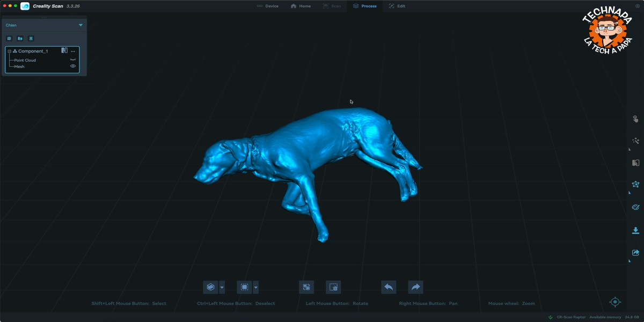Click the Creality Scan app logo

pos(25,6)
